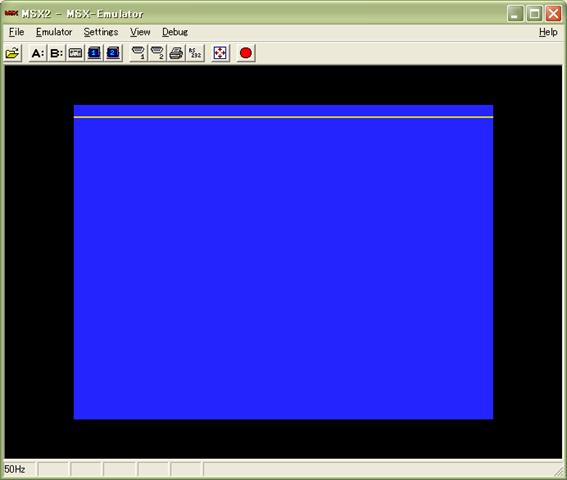Select the drive A: disk icon

pos(38,53)
